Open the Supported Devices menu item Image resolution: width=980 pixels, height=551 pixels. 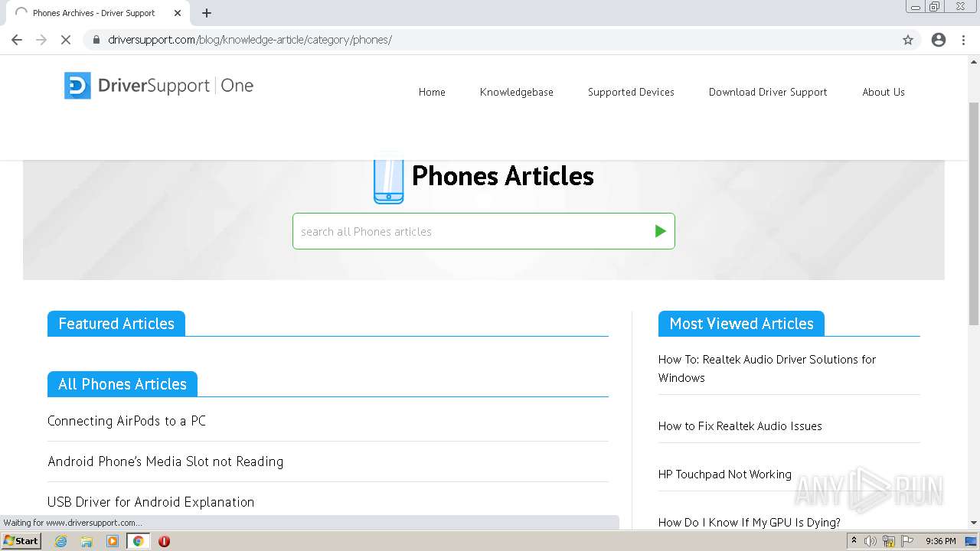(631, 92)
